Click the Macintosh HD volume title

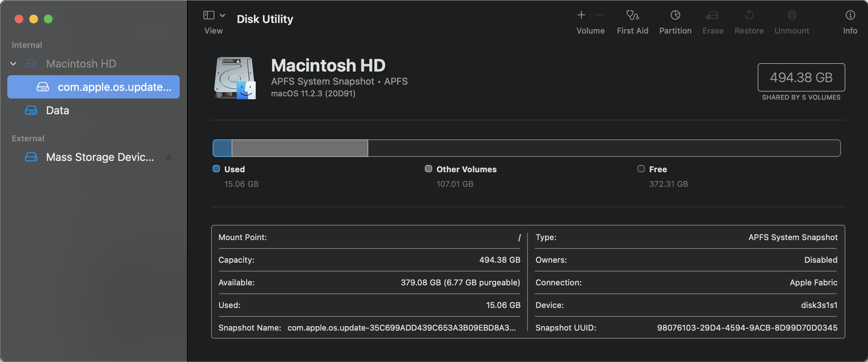(328, 65)
